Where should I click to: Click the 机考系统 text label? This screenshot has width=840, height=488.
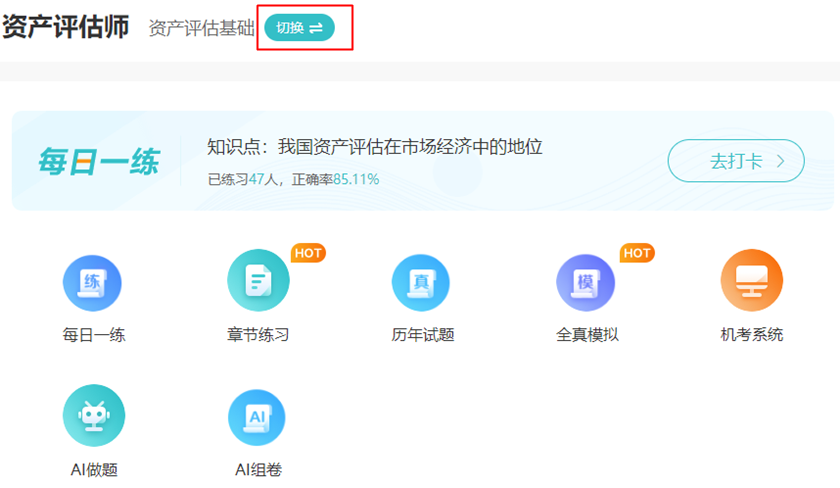point(752,335)
